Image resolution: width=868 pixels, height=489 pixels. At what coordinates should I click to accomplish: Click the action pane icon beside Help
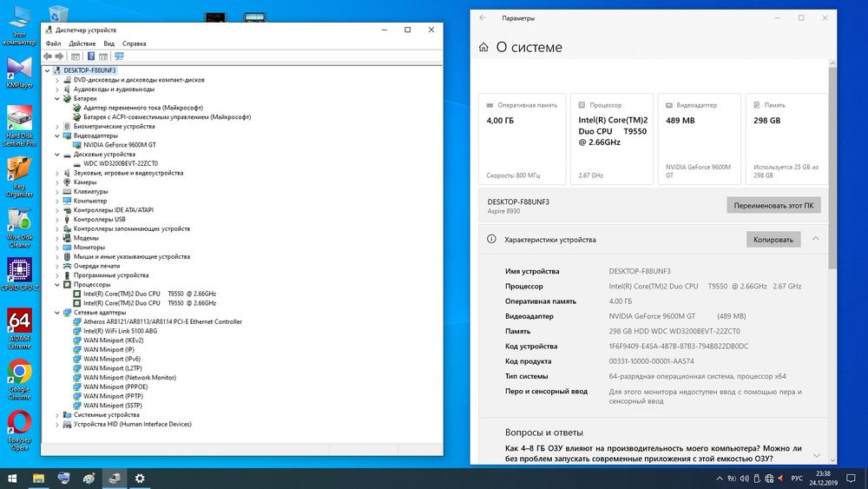[x=103, y=56]
